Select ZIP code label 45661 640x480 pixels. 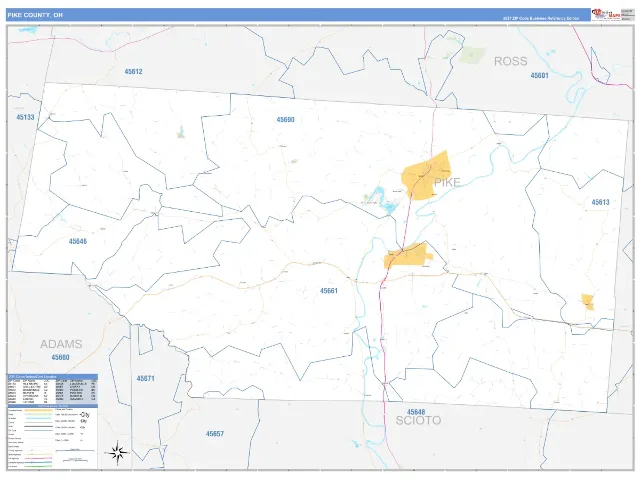point(329,291)
